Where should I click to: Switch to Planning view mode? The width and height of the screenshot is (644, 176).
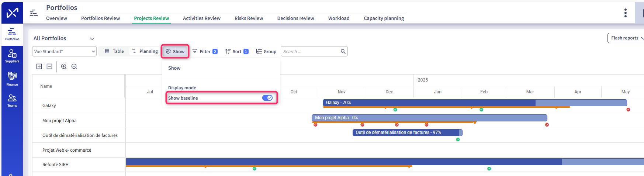click(145, 51)
